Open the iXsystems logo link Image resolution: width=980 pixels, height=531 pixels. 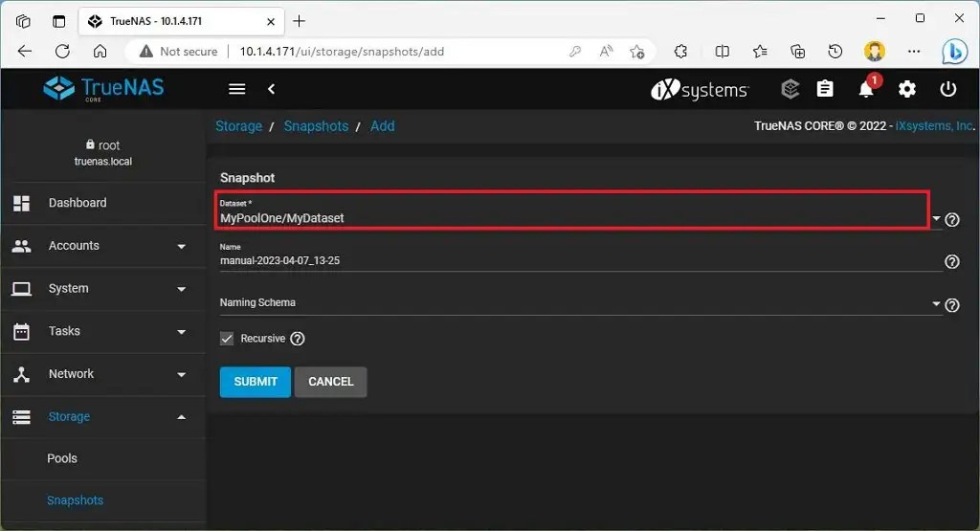coord(700,90)
